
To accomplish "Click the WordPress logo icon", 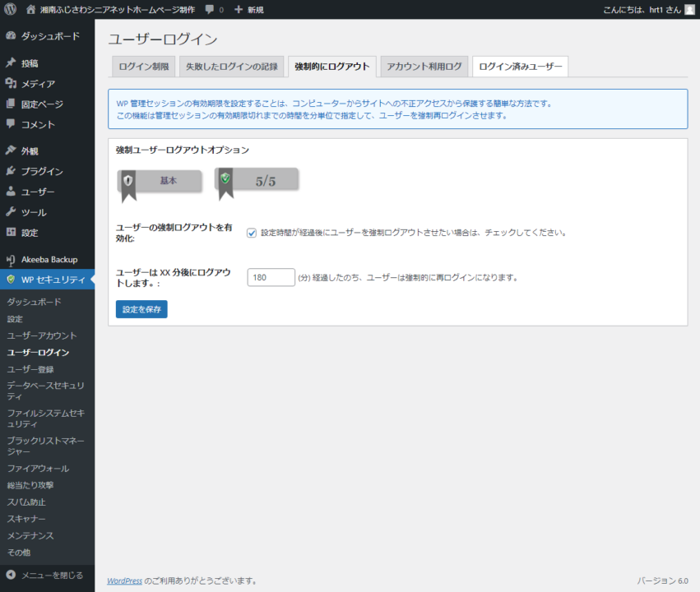I will click(x=10, y=9).
